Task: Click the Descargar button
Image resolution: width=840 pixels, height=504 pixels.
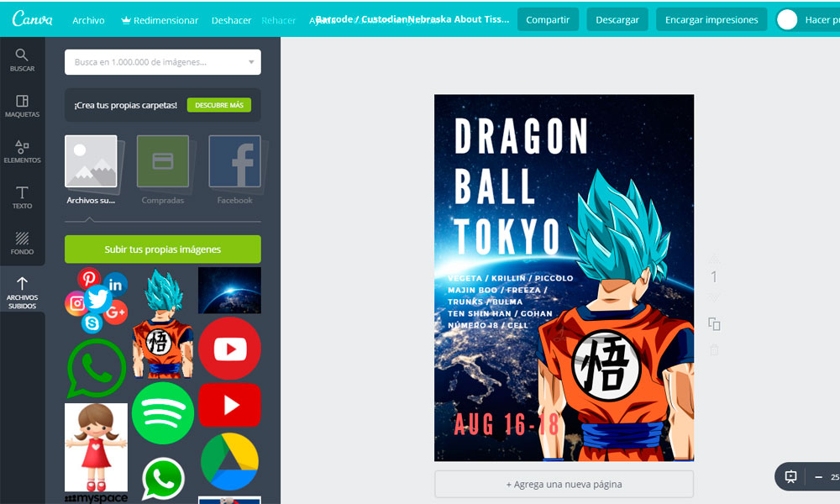Action: (617, 19)
